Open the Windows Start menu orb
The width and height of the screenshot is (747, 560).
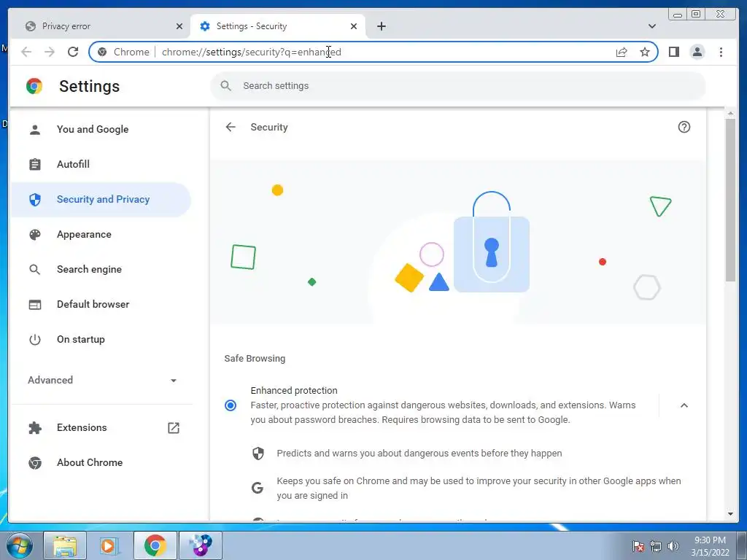[20, 545]
